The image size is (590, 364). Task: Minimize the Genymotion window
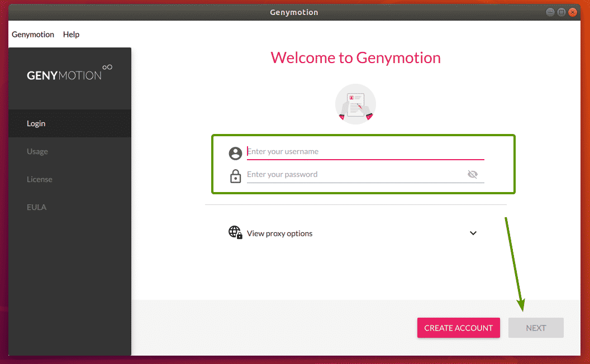pos(550,12)
